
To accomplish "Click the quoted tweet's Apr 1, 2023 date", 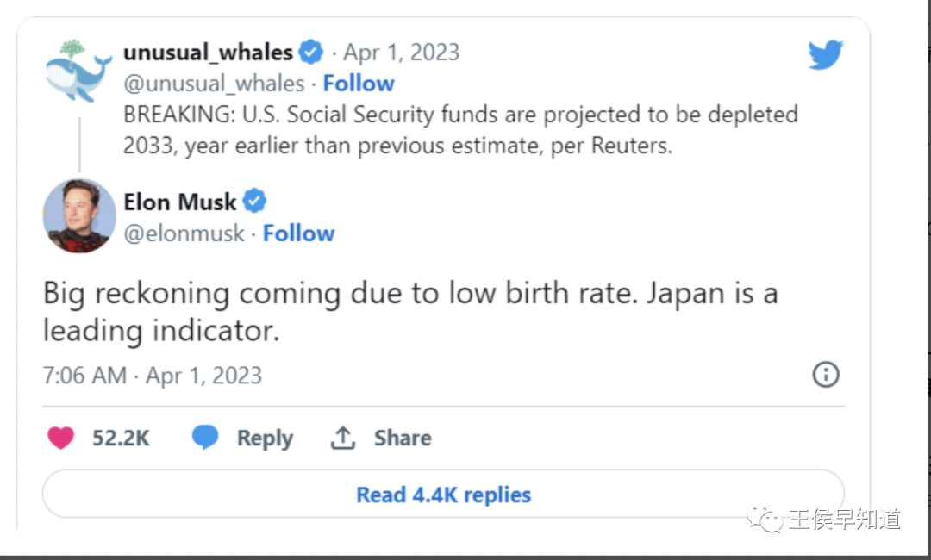I will [401, 53].
